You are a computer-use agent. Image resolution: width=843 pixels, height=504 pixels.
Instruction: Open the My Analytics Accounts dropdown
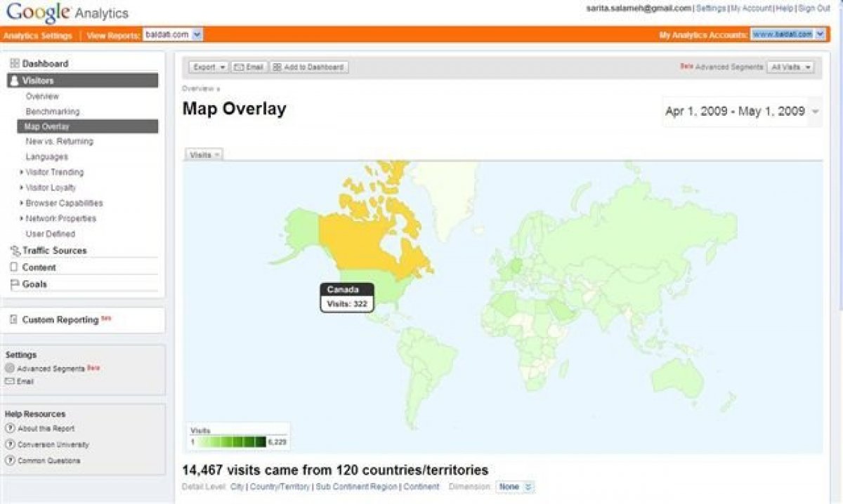[788, 34]
